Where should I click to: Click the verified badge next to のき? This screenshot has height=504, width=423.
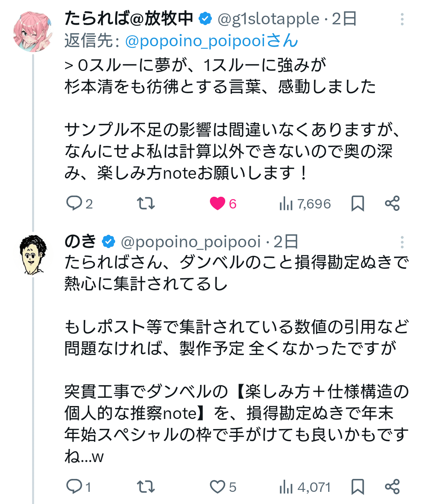click(108, 242)
